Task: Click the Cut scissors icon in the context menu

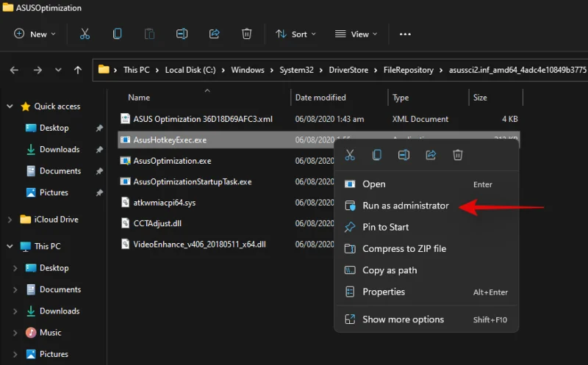Action: click(350, 155)
